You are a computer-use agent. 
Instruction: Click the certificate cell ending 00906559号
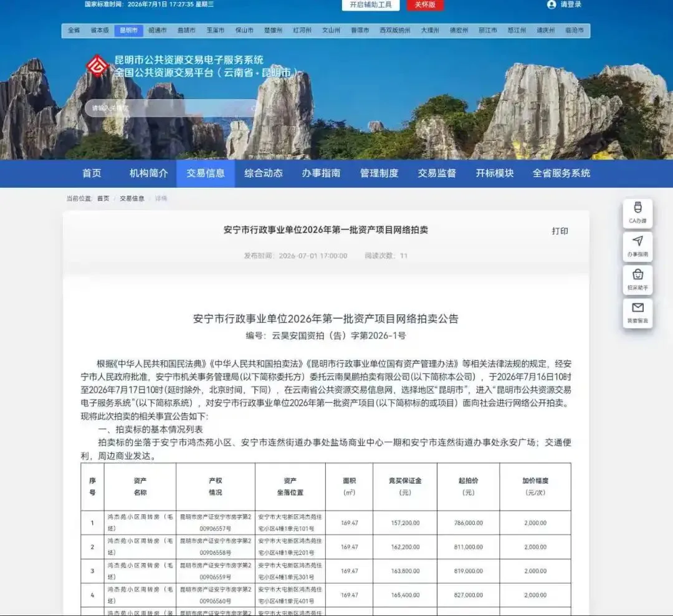216,571
